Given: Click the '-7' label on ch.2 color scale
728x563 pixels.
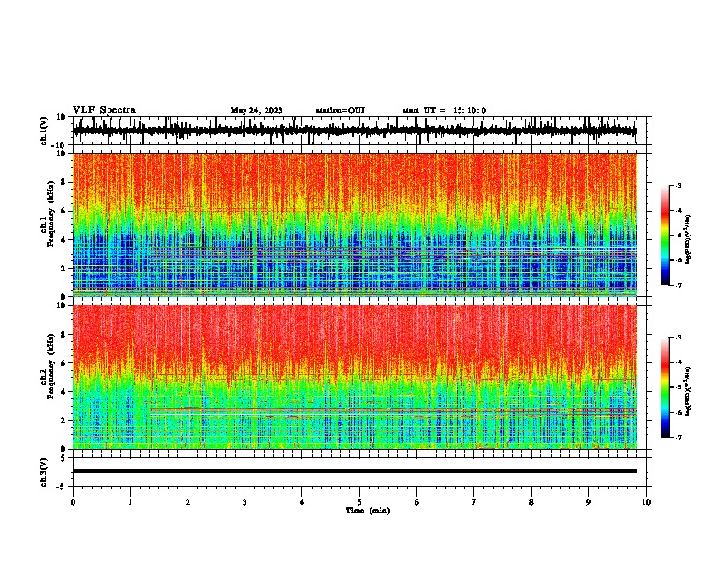Looking at the screenshot, I should [x=678, y=438].
